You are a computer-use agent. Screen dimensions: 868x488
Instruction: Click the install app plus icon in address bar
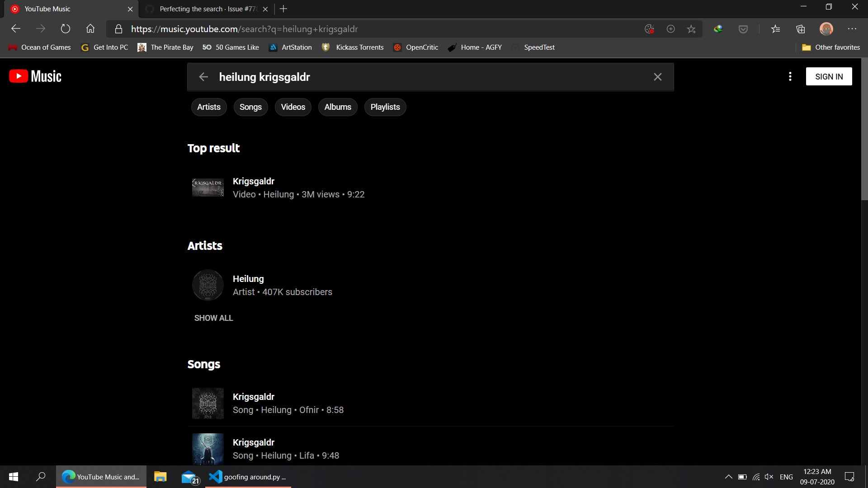(x=671, y=29)
